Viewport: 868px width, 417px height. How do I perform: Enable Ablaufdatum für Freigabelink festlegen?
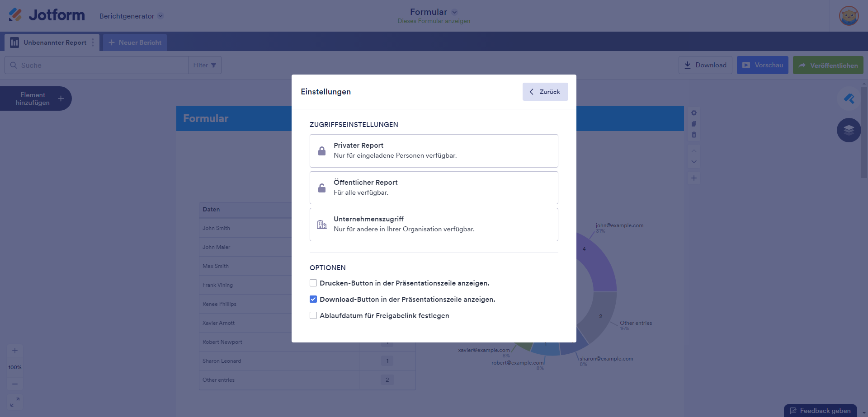313,315
